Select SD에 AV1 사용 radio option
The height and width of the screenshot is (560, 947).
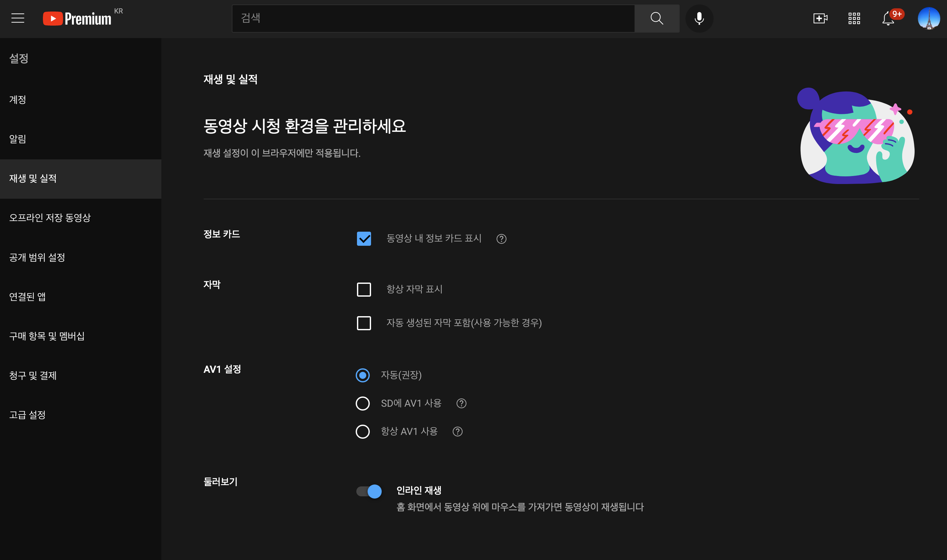point(363,404)
